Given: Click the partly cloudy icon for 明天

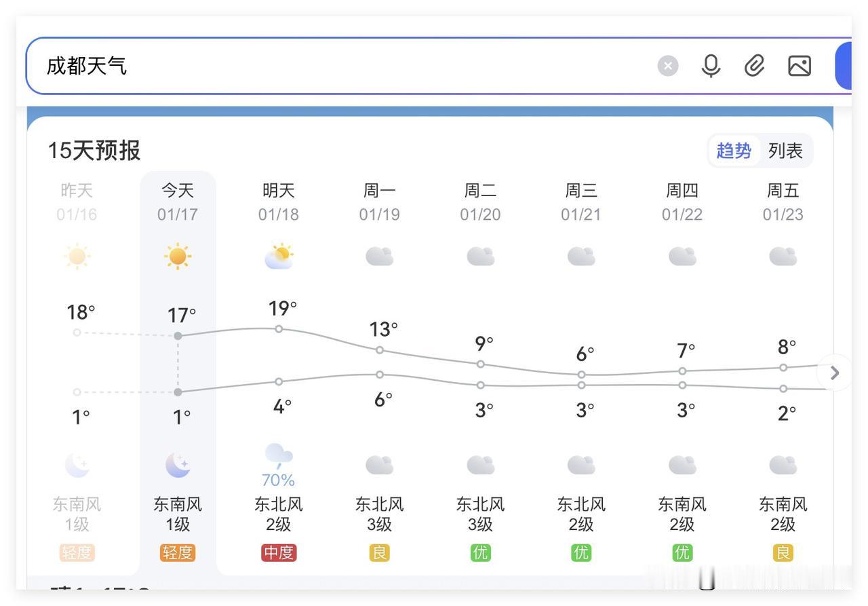Looking at the screenshot, I should tap(278, 256).
